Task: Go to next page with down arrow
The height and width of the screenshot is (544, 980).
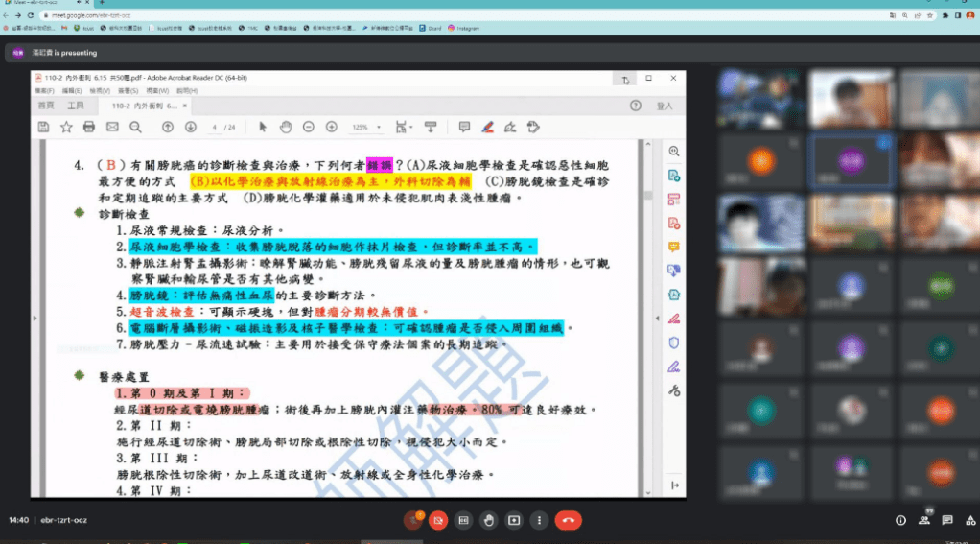Action: (191, 127)
